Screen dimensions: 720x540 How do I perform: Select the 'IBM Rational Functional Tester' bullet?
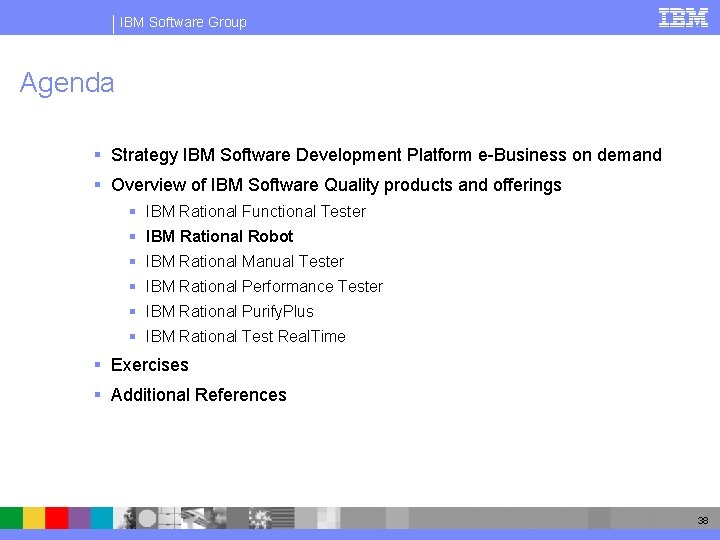256,211
